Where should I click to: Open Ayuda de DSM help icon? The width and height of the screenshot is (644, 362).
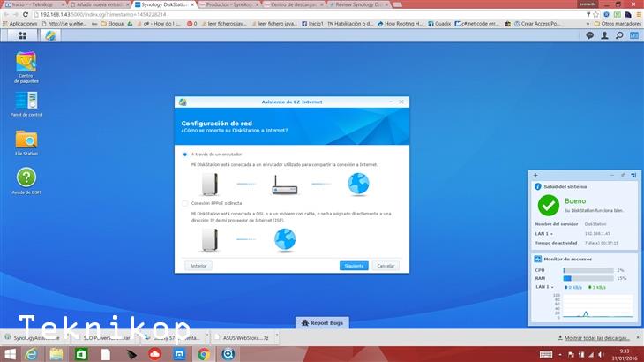26,178
